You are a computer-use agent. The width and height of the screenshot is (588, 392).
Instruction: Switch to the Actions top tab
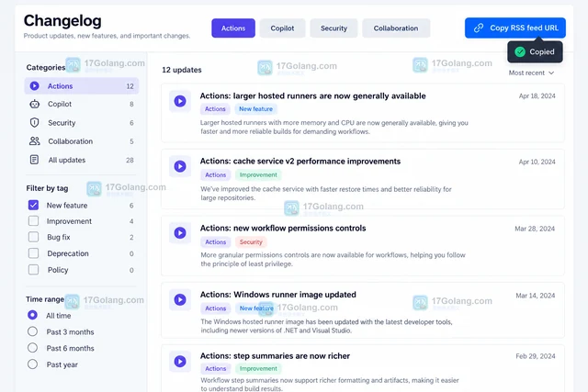coord(233,28)
